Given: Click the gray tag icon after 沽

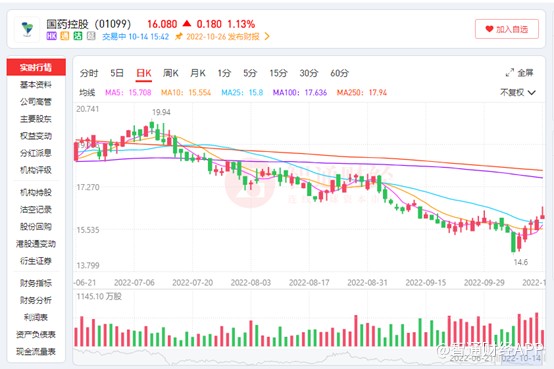Looking at the screenshot, I should [91, 36].
